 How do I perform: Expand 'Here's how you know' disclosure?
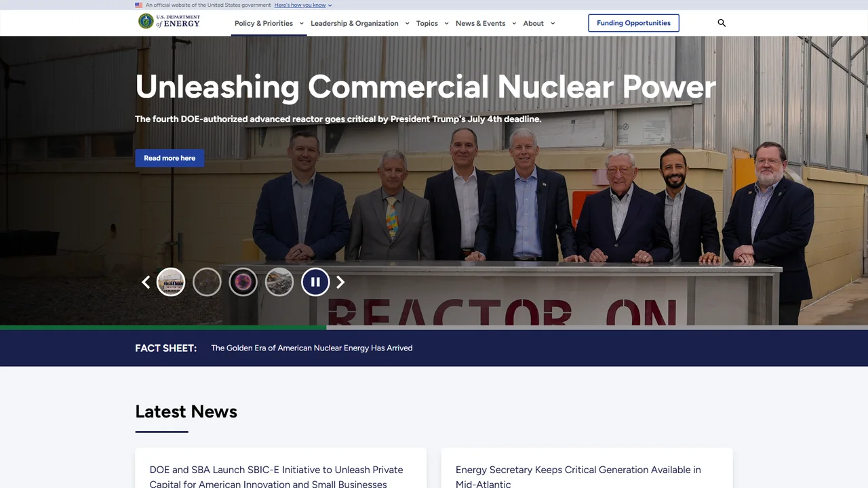[x=303, y=5]
